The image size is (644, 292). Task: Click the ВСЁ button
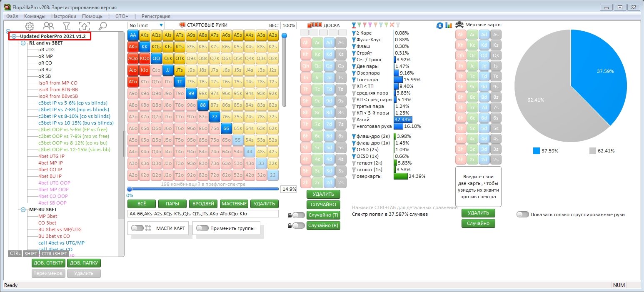click(x=142, y=204)
